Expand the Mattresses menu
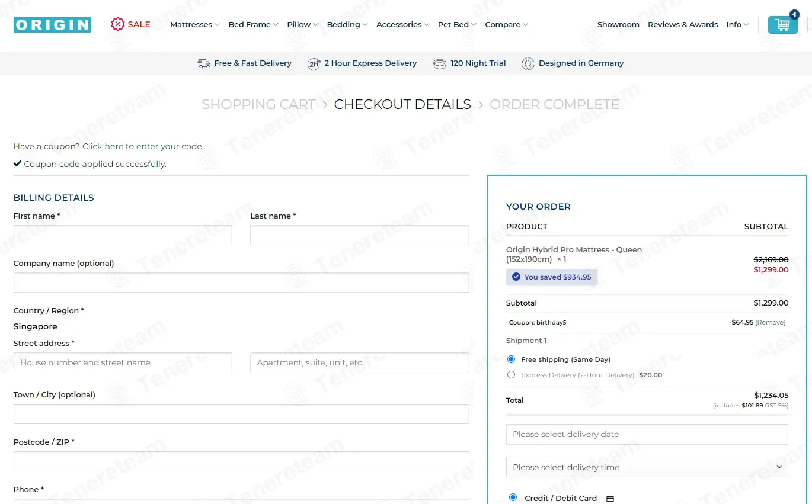The image size is (812, 504). coord(194,25)
